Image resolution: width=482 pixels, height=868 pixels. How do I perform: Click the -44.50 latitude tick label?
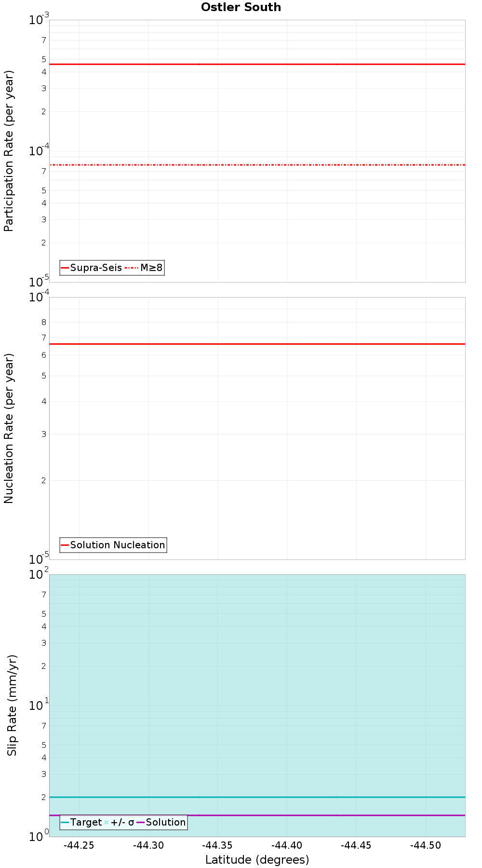point(426,845)
